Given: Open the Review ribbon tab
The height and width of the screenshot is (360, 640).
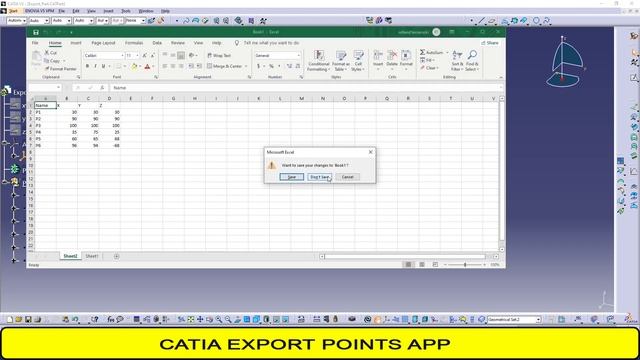Looking at the screenshot, I should pos(178,43).
